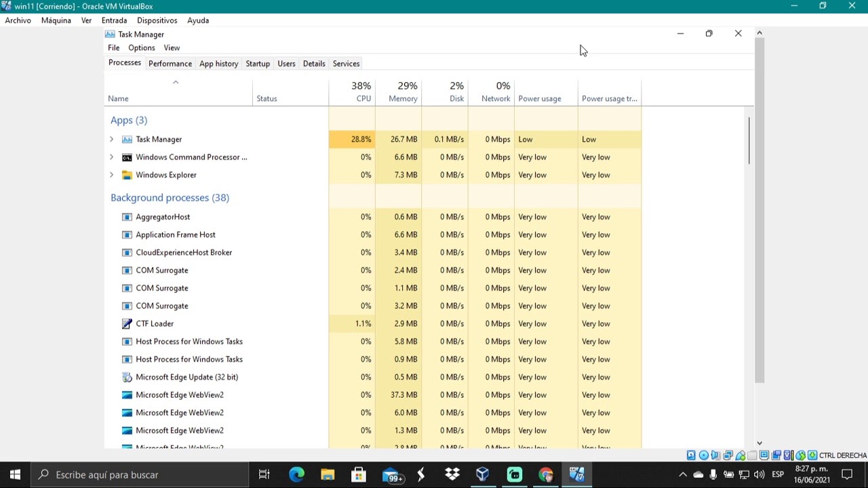Image resolution: width=868 pixels, height=488 pixels.
Task: Sort processes by Network column
Action: 491,92
